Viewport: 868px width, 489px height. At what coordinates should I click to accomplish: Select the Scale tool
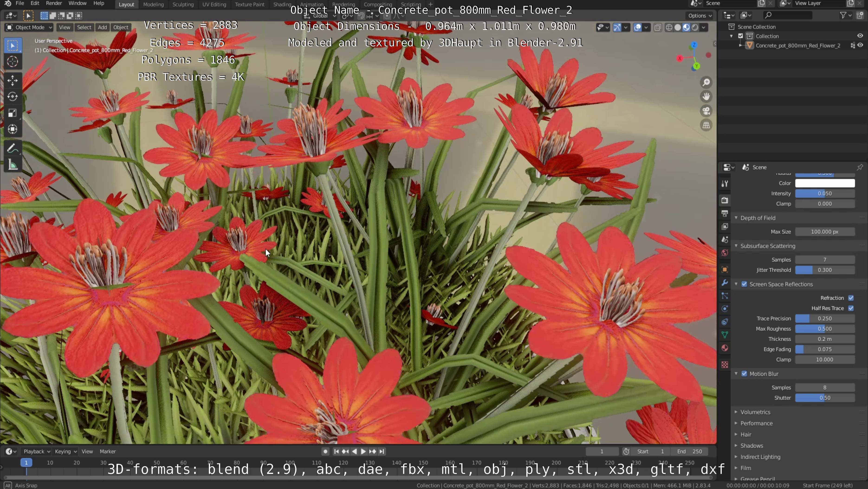[x=13, y=113]
